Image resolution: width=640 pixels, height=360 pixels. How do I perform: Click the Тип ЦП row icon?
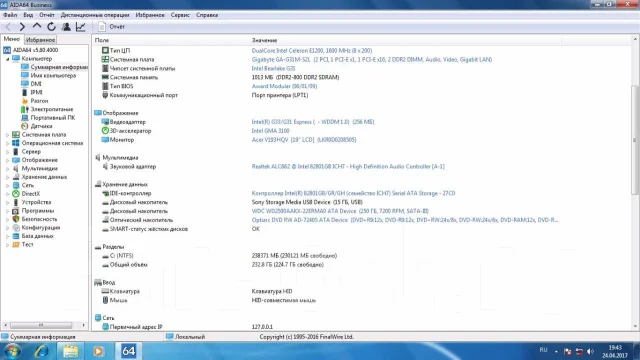(x=105, y=50)
